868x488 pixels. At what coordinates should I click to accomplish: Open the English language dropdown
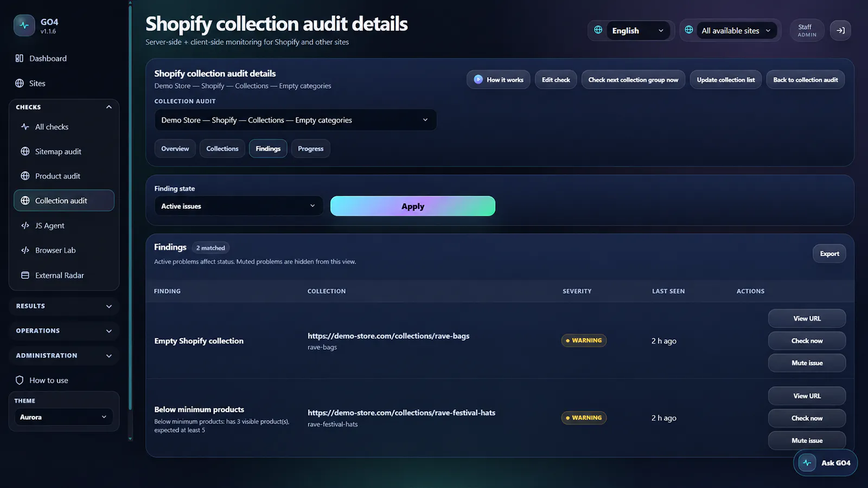(x=639, y=30)
